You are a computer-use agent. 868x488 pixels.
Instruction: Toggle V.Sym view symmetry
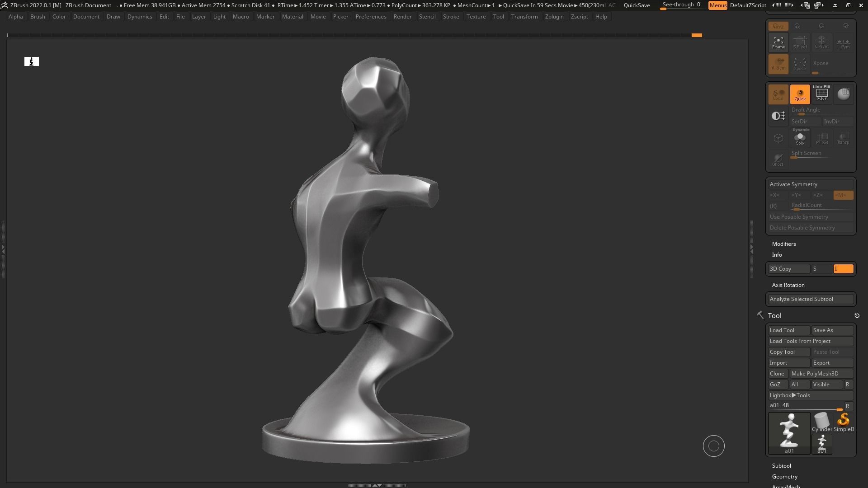pos(778,64)
